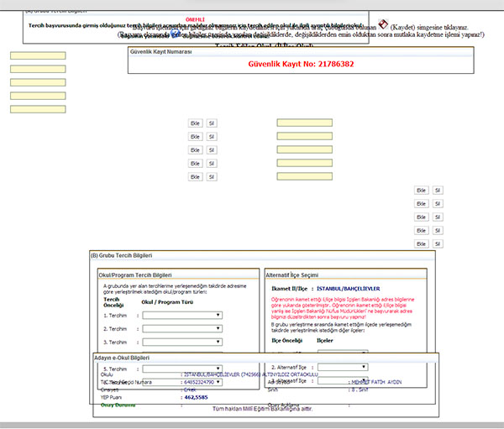
Task: Click the second Sil button in the far-right button group
Action: (438, 204)
